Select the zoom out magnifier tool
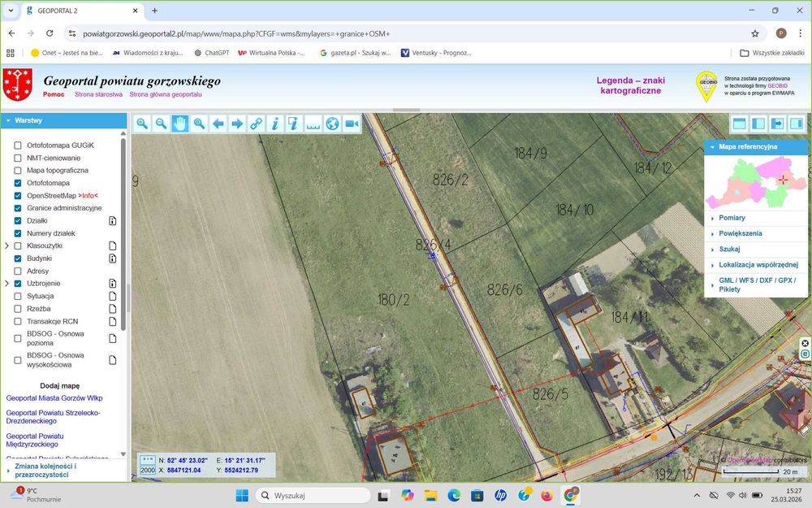This screenshot has width=812, height=508. [x=161, y=124]
